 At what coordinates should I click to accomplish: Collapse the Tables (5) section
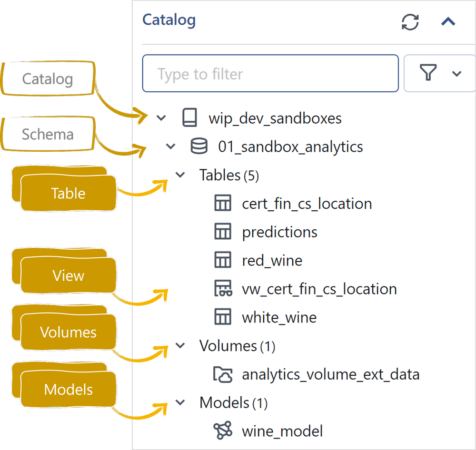pos(180,175)
